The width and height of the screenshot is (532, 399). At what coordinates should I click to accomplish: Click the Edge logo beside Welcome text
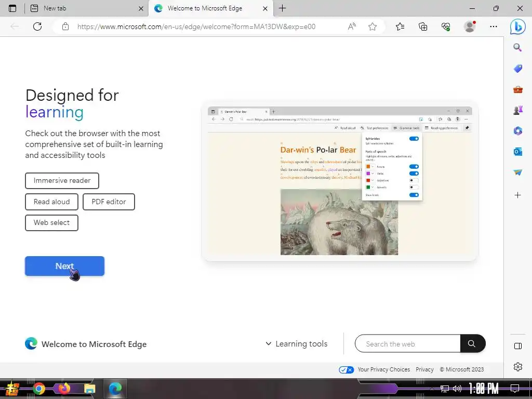click(31, 344)
